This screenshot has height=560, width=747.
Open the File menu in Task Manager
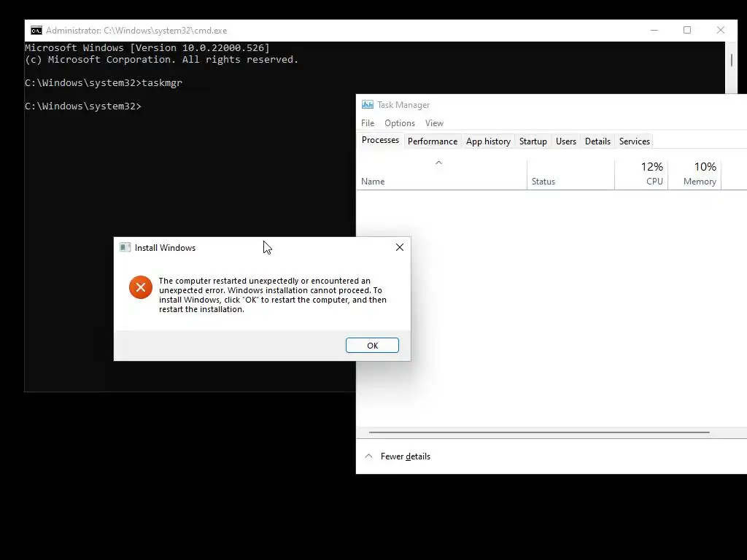(x=368, y=122)
